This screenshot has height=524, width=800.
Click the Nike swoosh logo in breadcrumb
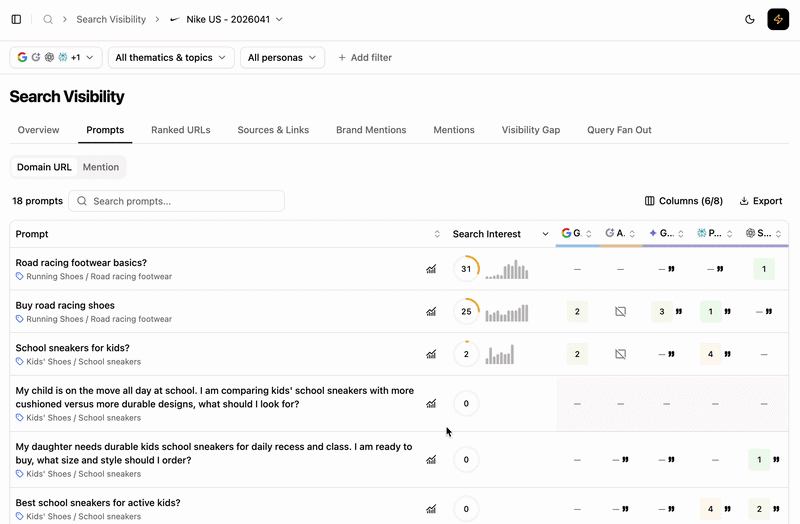tap(175, 19)
